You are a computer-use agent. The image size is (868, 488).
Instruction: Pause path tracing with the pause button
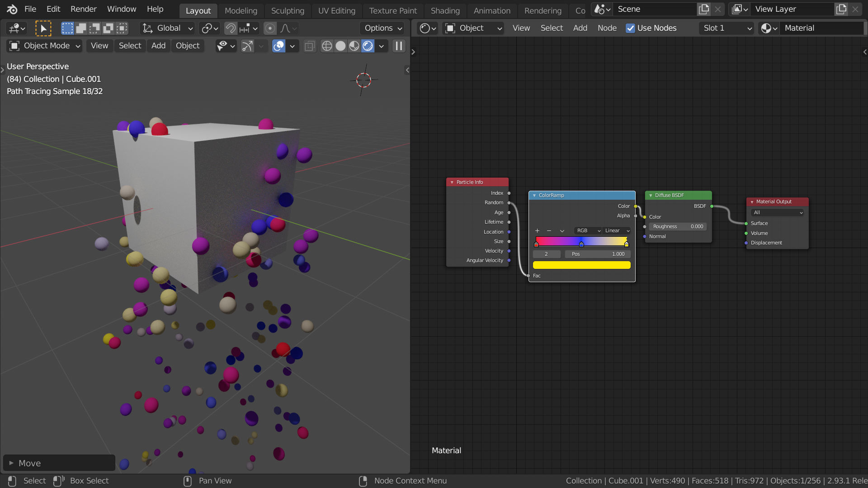click(x=398, y=46)
